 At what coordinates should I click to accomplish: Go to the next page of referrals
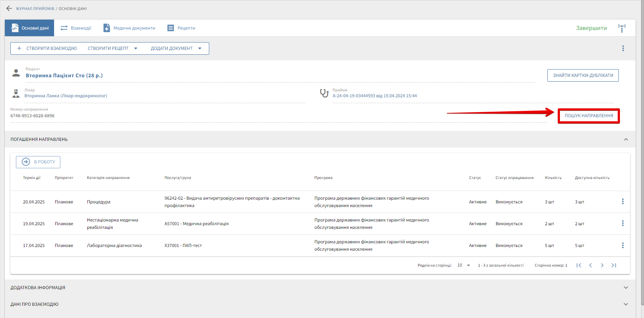coord(602,265)
